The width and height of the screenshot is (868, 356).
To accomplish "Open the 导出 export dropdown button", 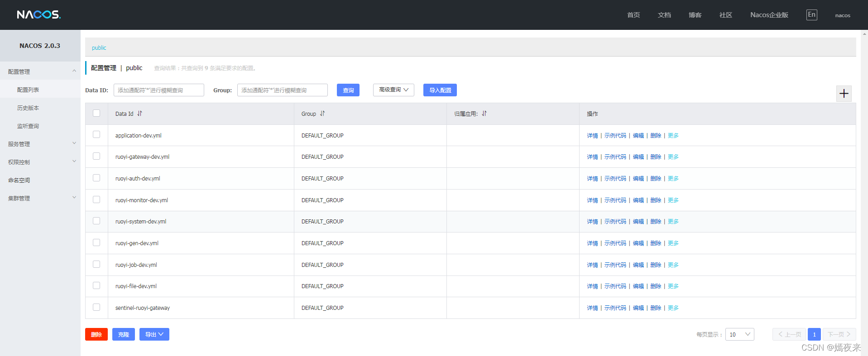I will coord(154,334).
